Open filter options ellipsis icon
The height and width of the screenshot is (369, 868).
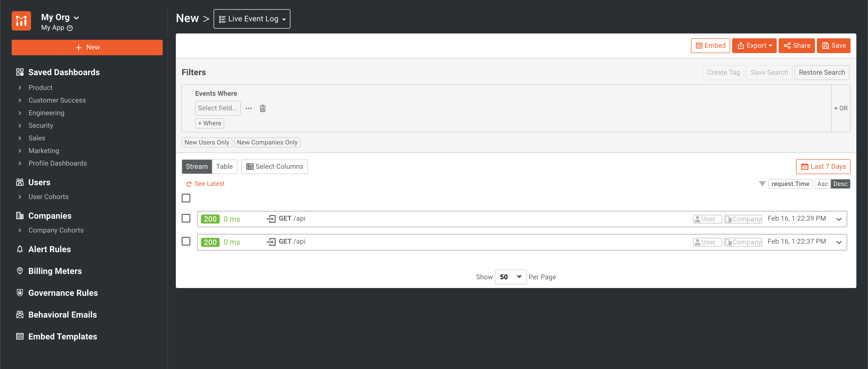point(249,108)
